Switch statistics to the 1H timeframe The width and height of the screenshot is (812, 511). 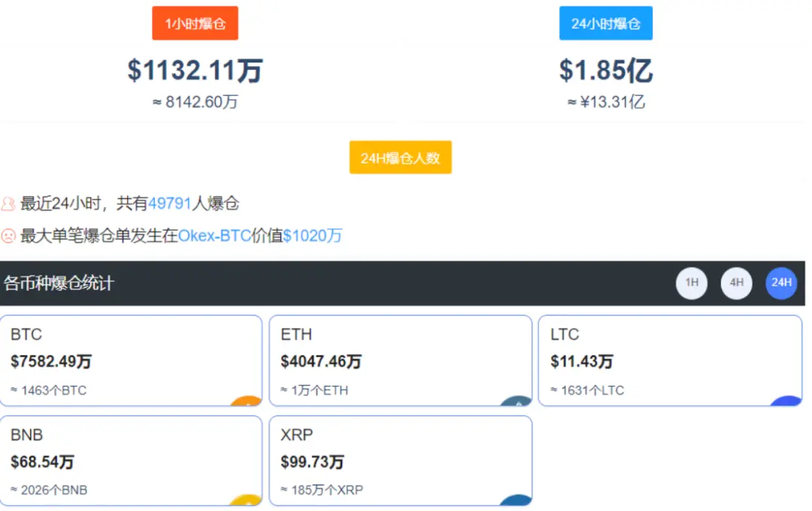pyautogui.click(x=691, y=283)
